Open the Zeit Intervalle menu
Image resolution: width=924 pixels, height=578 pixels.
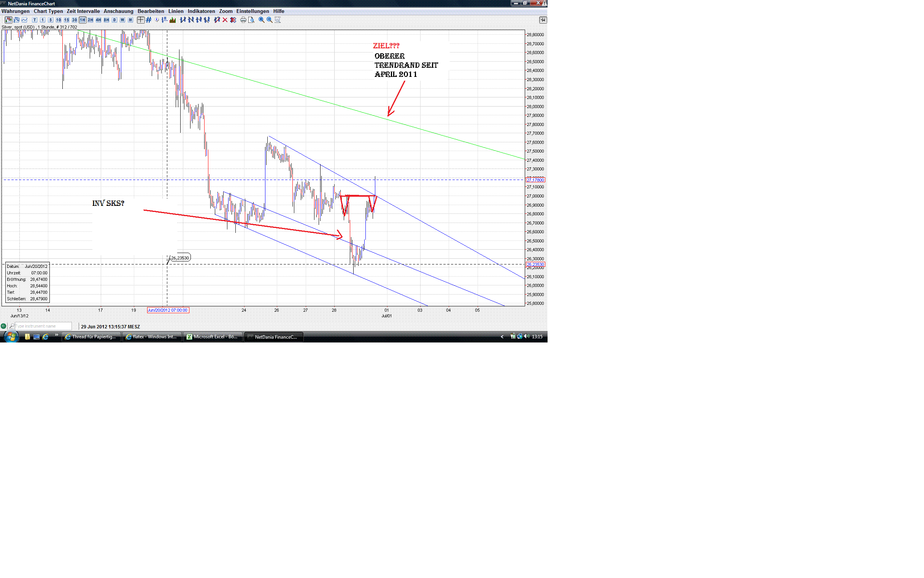83,11
